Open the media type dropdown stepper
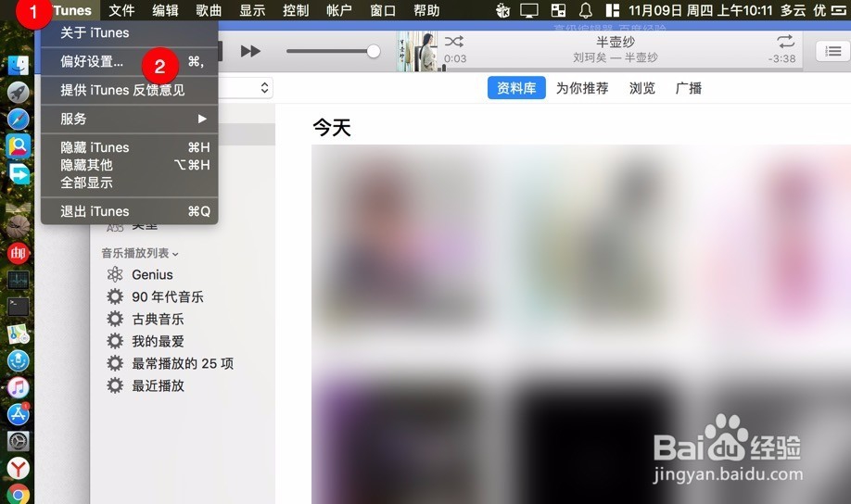 pos(264,88)
